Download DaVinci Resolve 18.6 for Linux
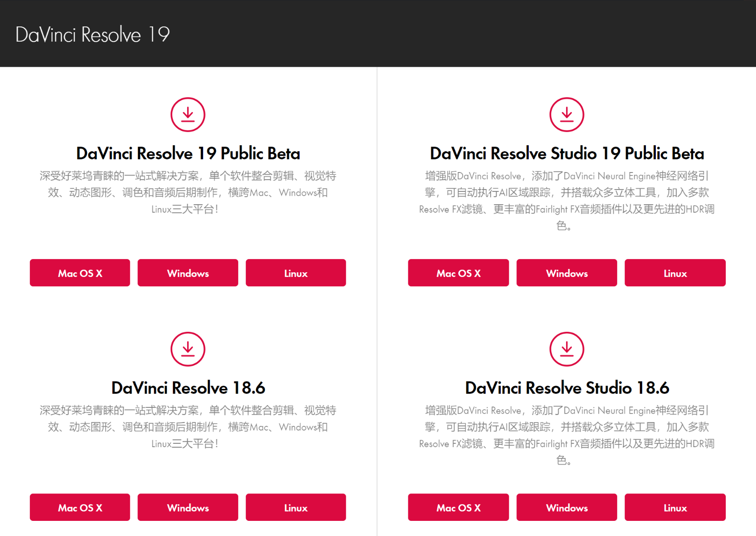The image size is (756, 536). coord(296,507)
